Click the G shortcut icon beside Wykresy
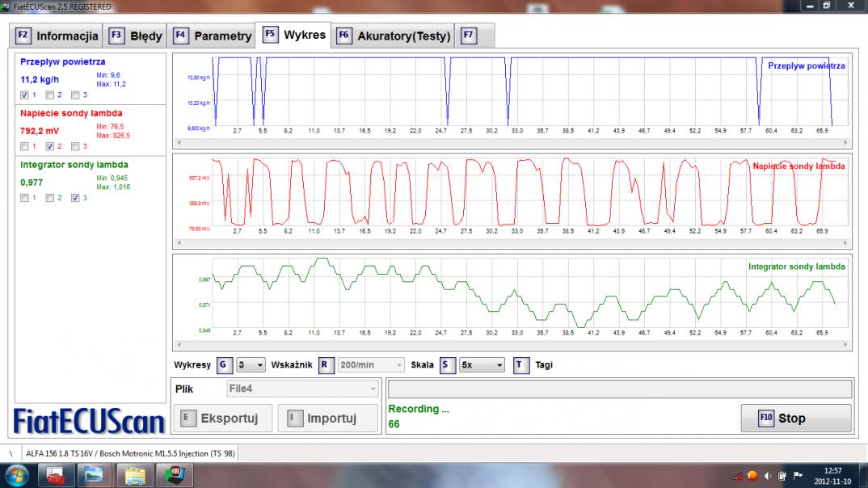Viewport: 868px width, 488px height. pyautogui.click(x=223, y=365)
